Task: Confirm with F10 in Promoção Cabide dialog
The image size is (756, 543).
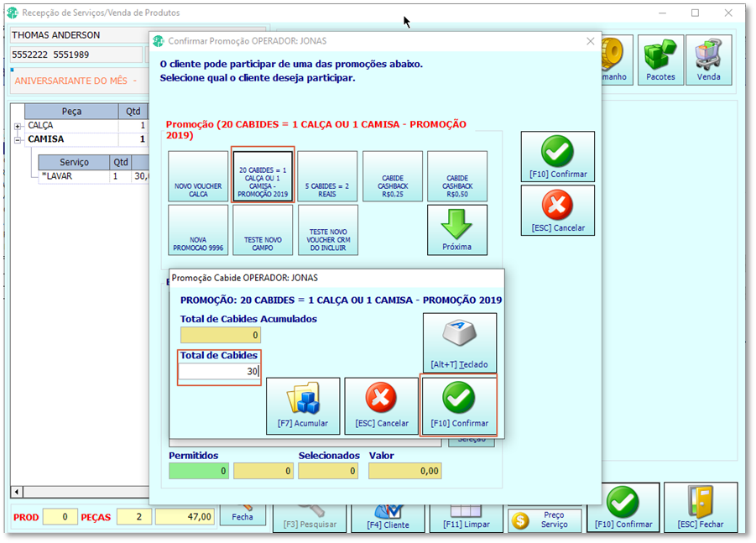Action: 459,405
